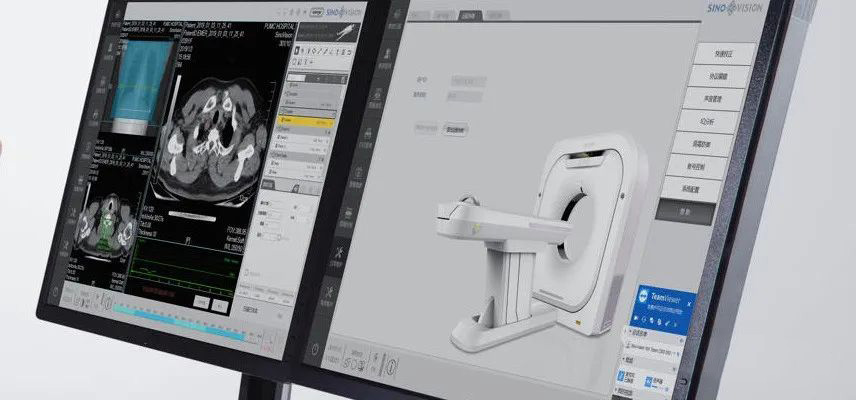
Task: Switch to the first tab on right monitor
Action: point(419,15)
